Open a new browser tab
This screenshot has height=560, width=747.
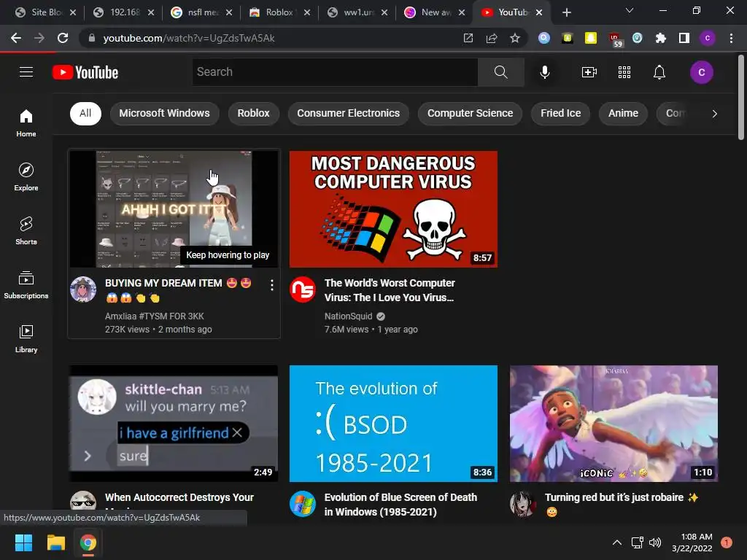[x=566, y=12]
